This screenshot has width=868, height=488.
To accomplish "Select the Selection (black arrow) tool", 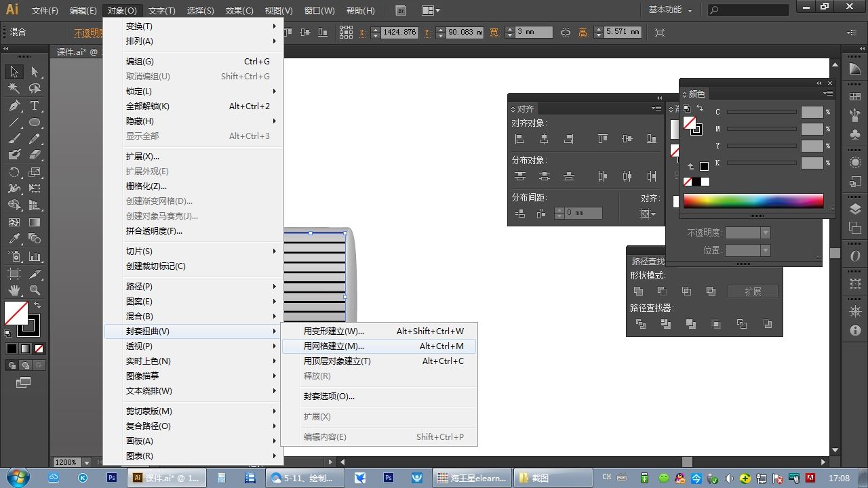I will point(14,72).
